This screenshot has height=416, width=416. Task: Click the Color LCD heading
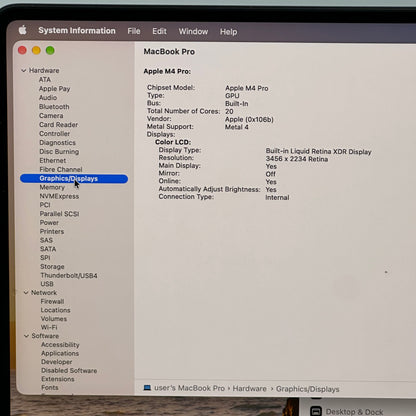[x=173, y=142]
